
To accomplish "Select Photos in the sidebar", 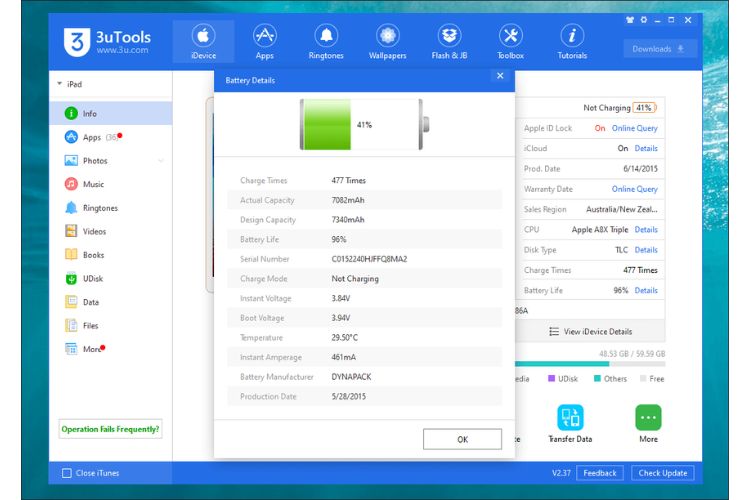I will 111,161.
